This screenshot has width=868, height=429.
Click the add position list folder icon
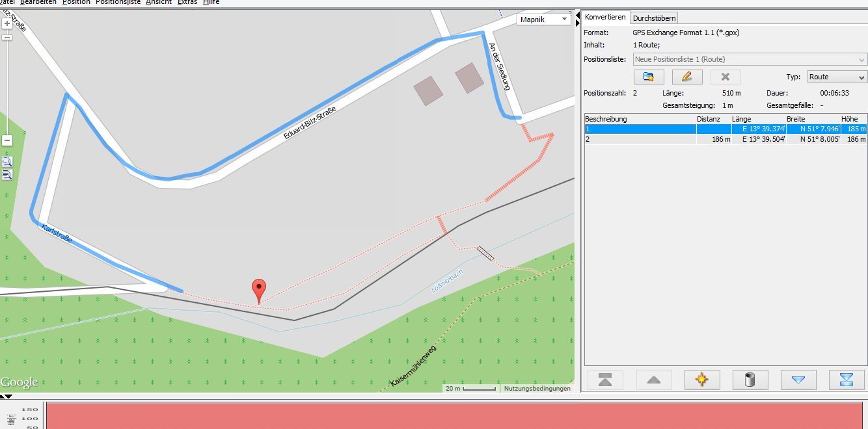pos(648,77)
